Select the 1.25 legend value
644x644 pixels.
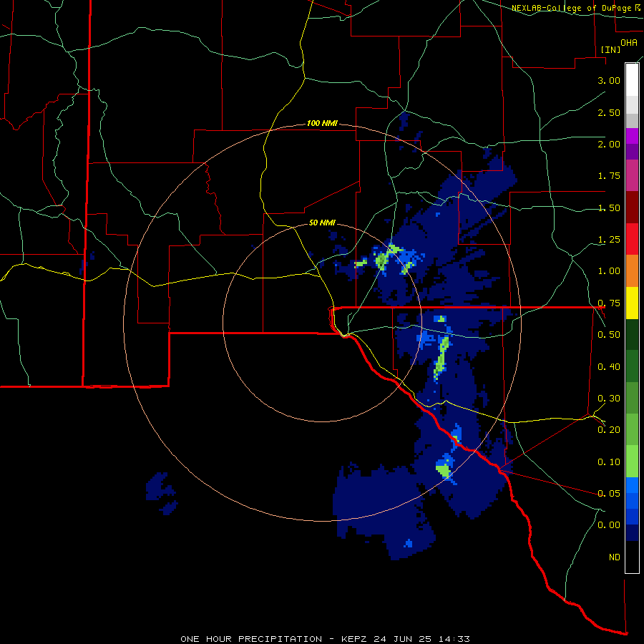click(x=609, y=240)
